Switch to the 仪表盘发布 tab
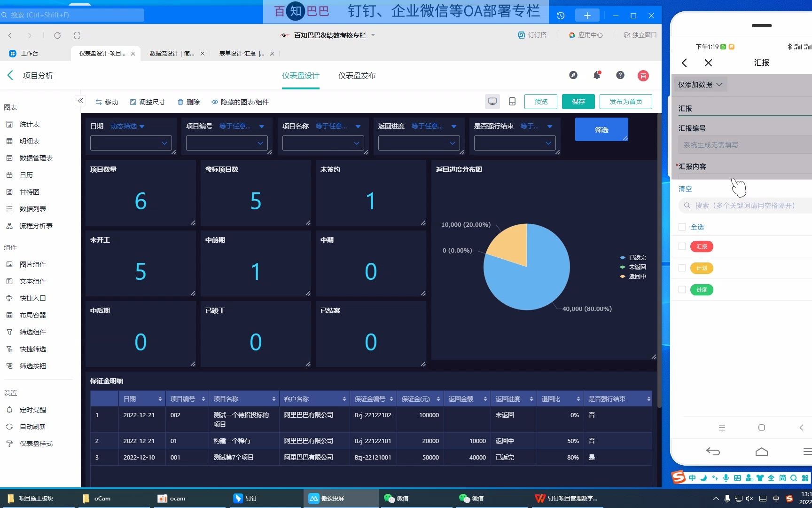Screen dimensions: 812x508 (357, 76)
